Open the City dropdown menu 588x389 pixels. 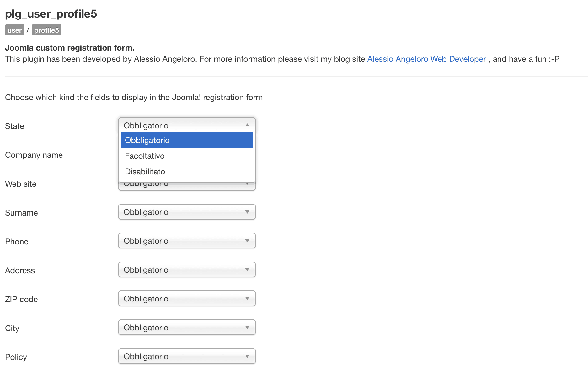click(x=187, y=328)
